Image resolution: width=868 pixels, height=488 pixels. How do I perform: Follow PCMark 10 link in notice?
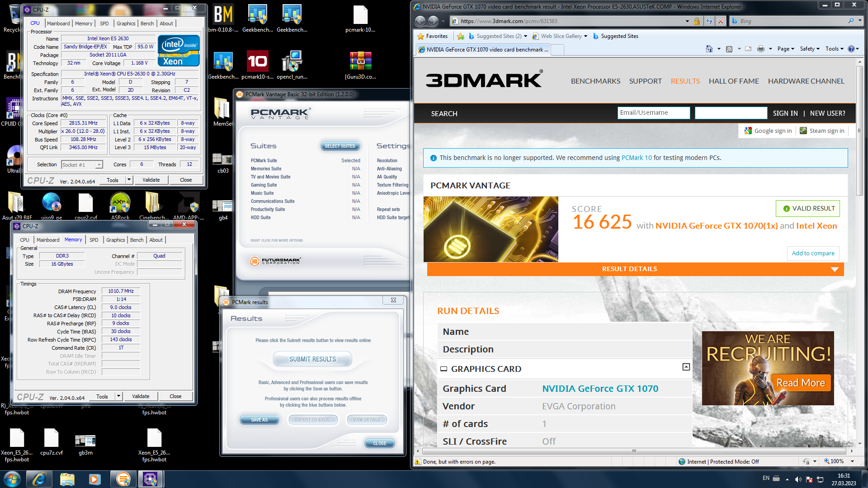tap(637, 158)
